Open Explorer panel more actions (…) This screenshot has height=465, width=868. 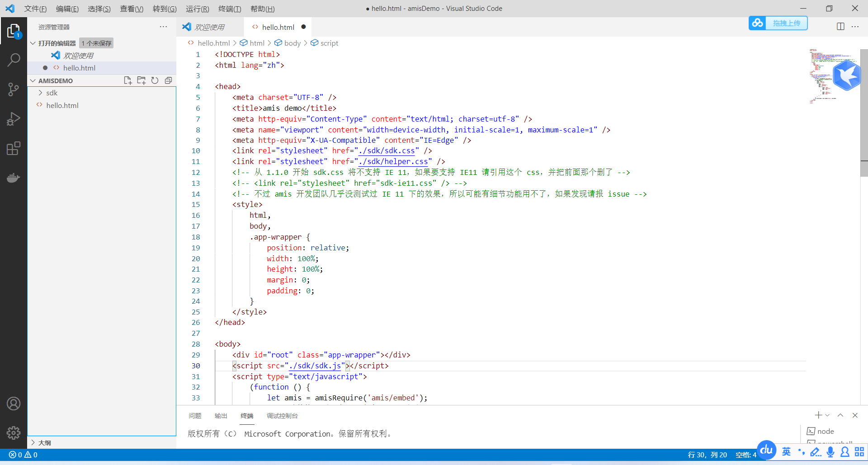coord(163,27)
